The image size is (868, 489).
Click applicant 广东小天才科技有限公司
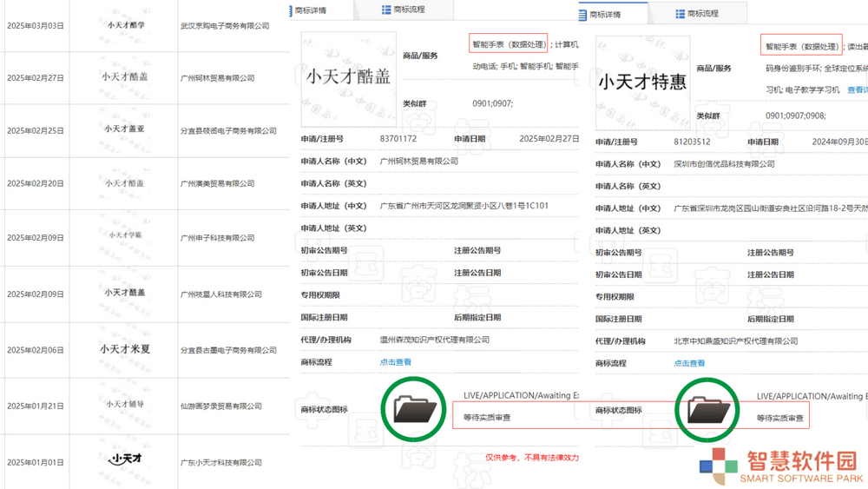[220, 462]
